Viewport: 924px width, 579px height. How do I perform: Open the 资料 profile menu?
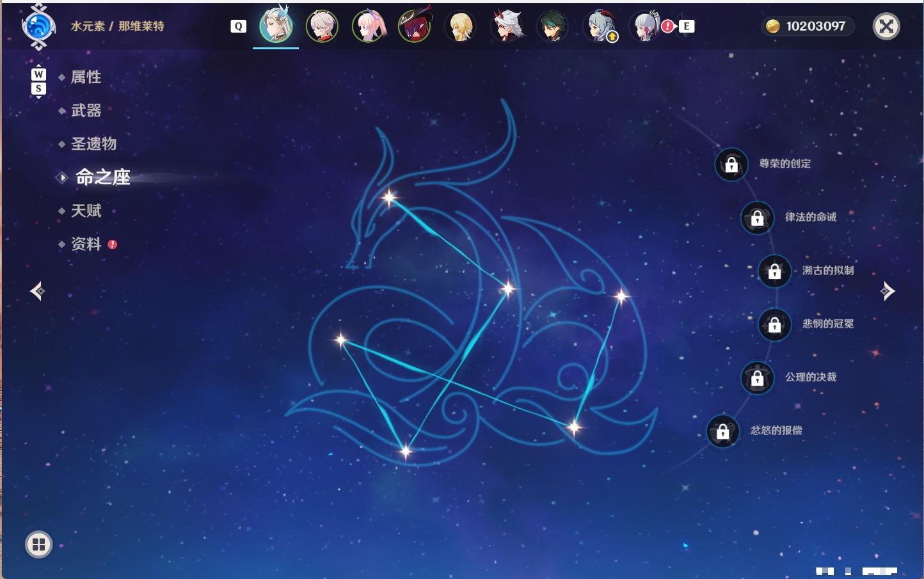click(x=86, y=244)
